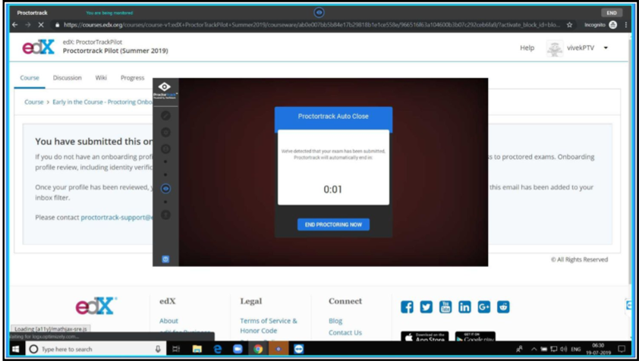Viewport: 642px width, 364px height.
Task: Open the Blog footer link
Action: tap(335, 321)
